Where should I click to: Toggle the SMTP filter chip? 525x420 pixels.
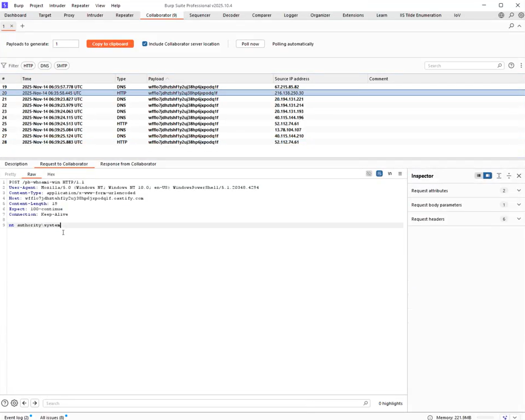point(62,66)
